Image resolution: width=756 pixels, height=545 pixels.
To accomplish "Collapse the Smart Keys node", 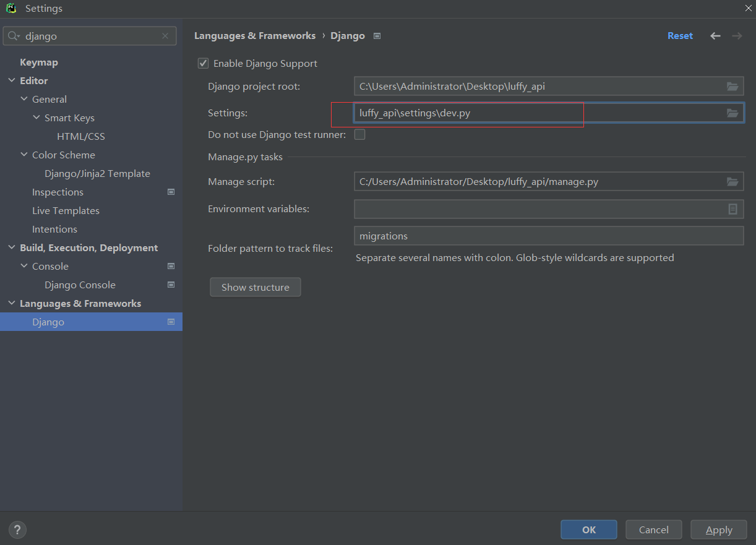I will coord(37,118).
